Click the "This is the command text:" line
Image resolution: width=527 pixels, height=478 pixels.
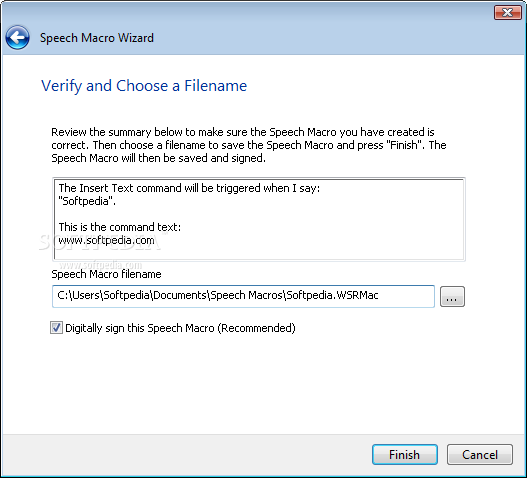pyautogui.click(x=120, y=227)
